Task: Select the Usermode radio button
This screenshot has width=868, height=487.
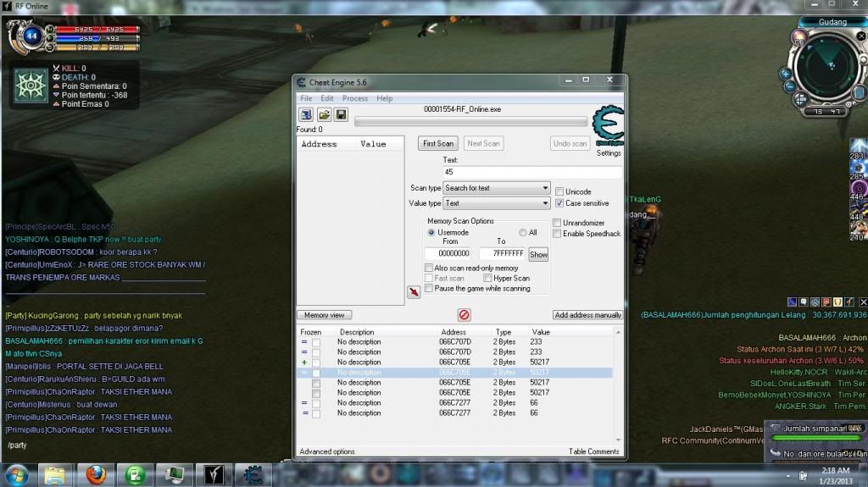Action: (x=431, y=232)
